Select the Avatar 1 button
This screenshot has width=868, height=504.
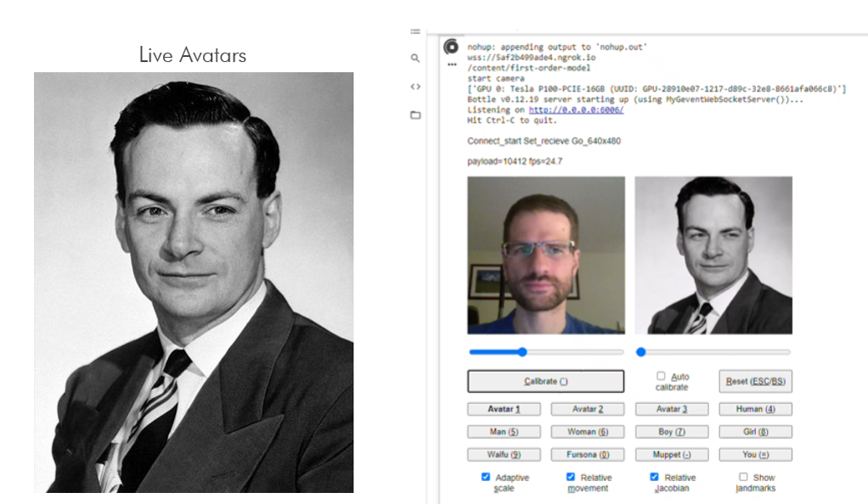click(x=504, y=409)
